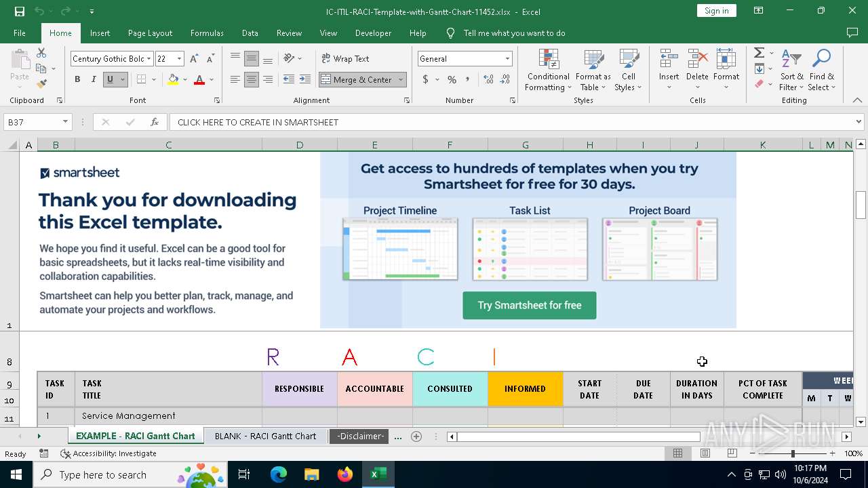Select Middle Align icon
This screenshot has height=488, width=868.
[252, 59]
